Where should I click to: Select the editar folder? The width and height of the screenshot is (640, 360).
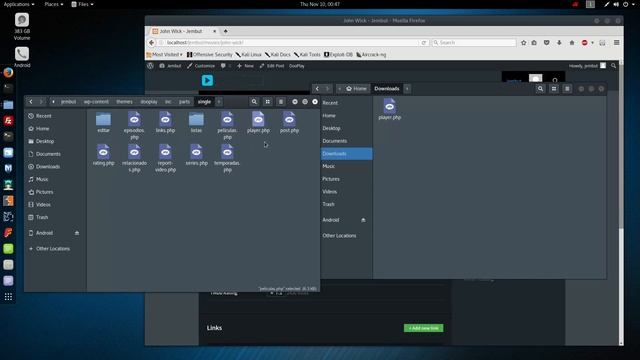(103, 122)
